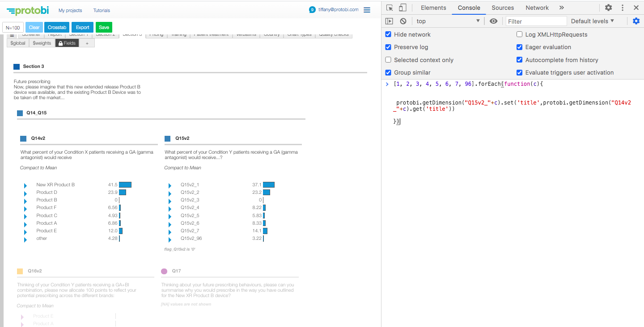
Task: Click inside the console Filter field
Action: 536,21
